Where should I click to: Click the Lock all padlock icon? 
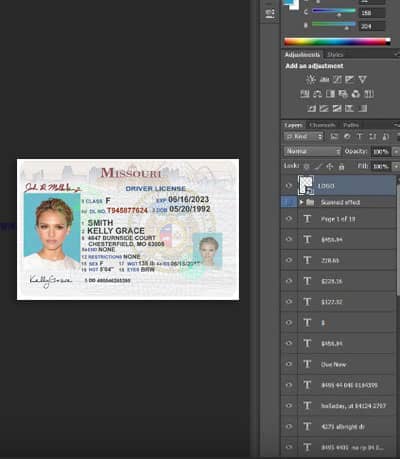tap(341, 166)
